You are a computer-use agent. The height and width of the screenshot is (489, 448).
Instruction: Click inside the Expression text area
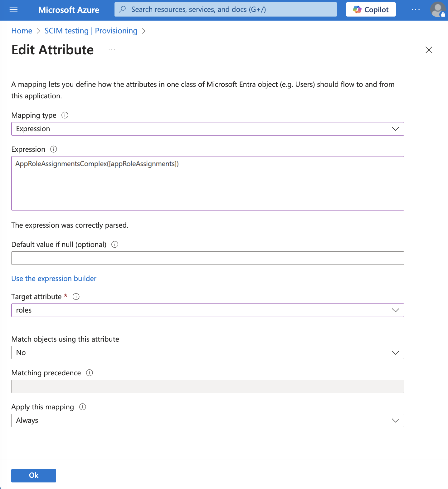pyautogui.click(x=207, y=183)
